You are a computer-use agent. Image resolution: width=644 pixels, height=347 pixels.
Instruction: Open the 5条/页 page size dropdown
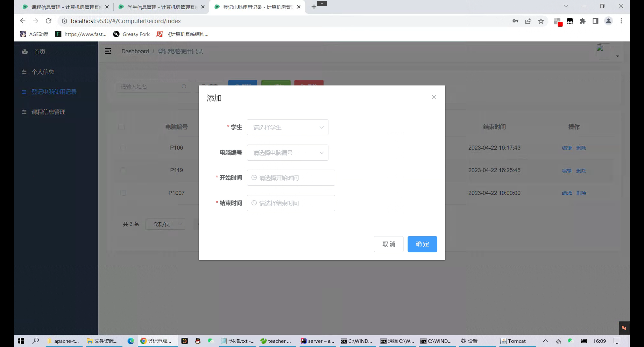click(x=165, y=224)
